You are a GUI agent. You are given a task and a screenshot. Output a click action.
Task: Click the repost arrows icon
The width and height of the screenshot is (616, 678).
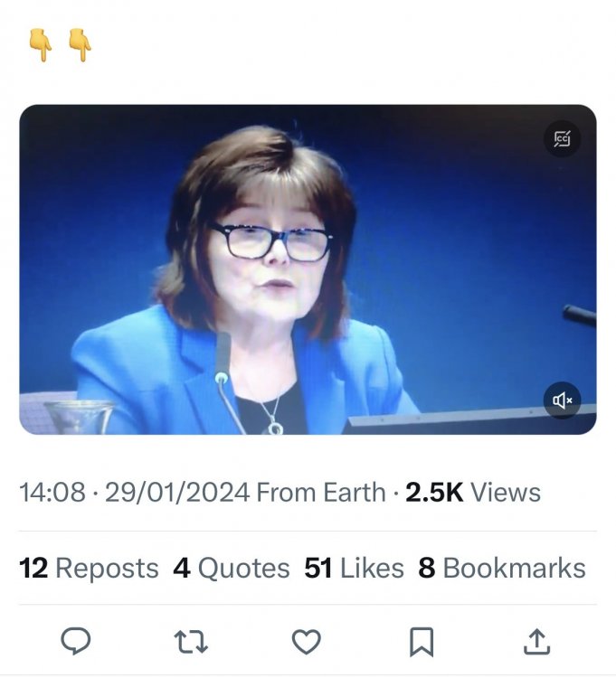tap(191, 642)
